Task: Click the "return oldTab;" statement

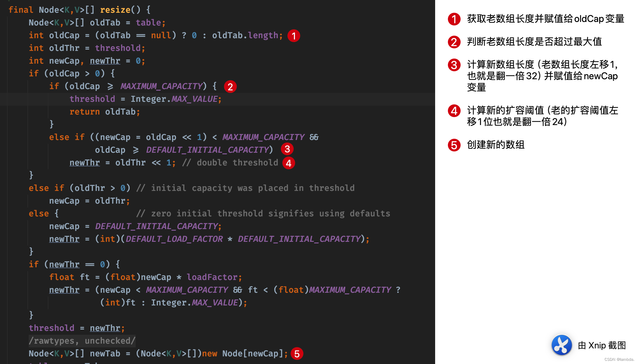Action: 105,112
